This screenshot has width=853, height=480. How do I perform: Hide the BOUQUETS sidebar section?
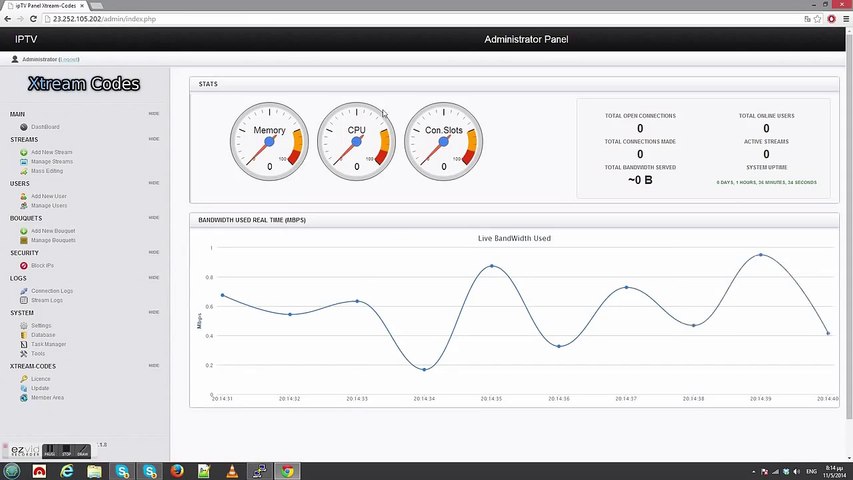(x=154, y=218)
